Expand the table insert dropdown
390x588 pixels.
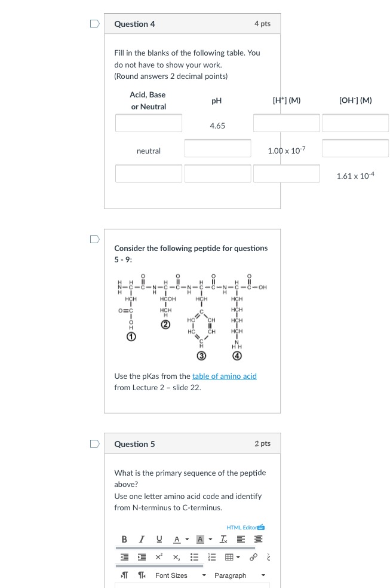[238, 558]
